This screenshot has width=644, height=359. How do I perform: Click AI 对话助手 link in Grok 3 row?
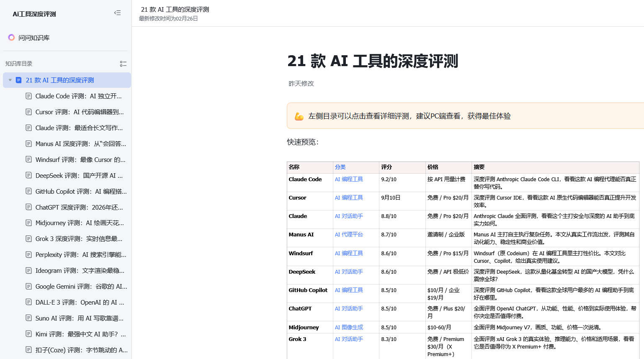349,339
